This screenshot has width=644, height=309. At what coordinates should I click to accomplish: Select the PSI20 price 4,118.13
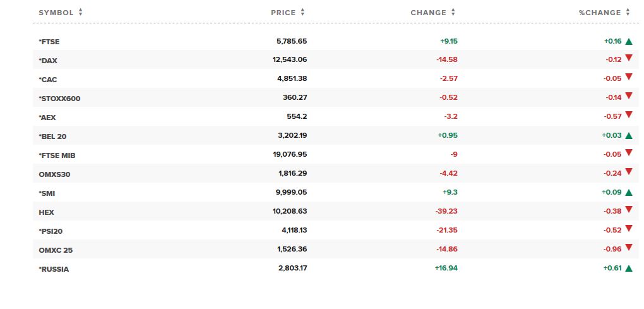coord(294,230)
